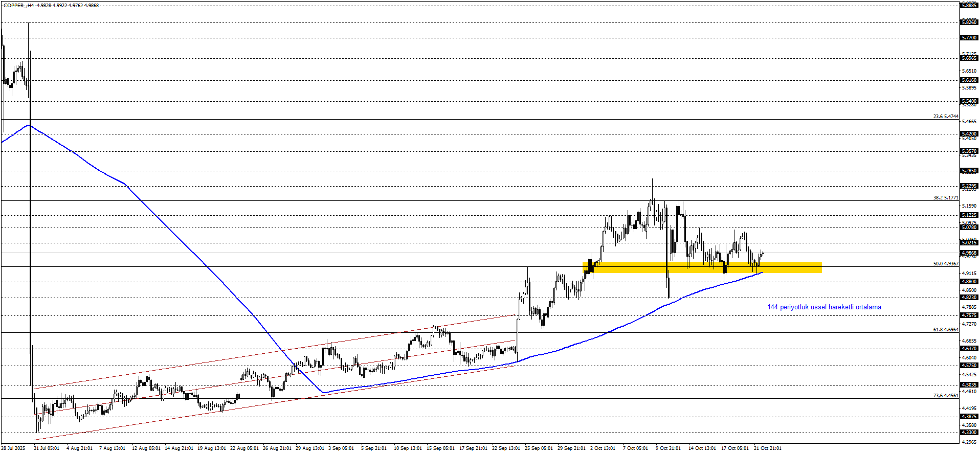Click the 38.2 Fibonacci retracement label
The height and width of the screenshot is (454, 980).
coord(945,198)
